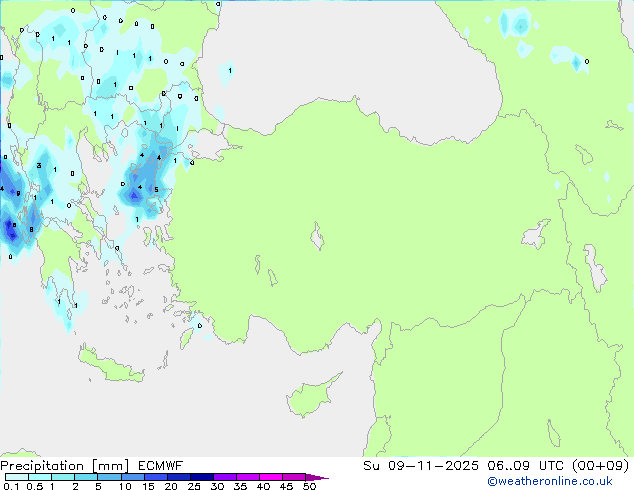Click the '25' legend scale label

194,486
